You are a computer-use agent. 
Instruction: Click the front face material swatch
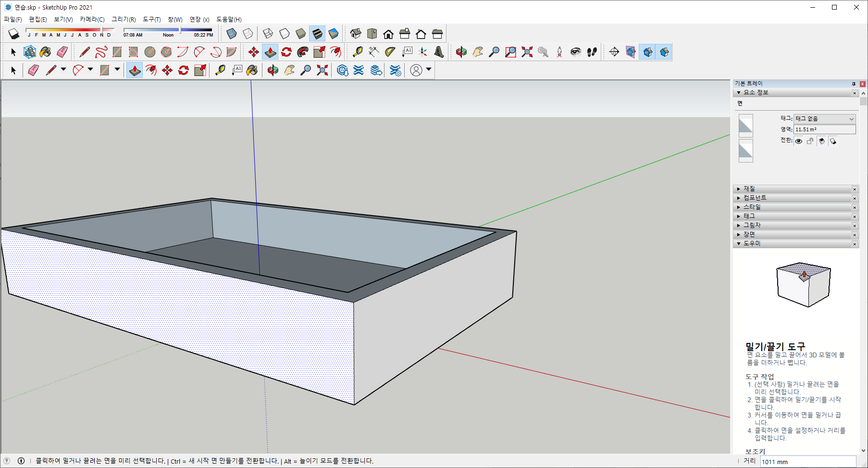(745, 126)
